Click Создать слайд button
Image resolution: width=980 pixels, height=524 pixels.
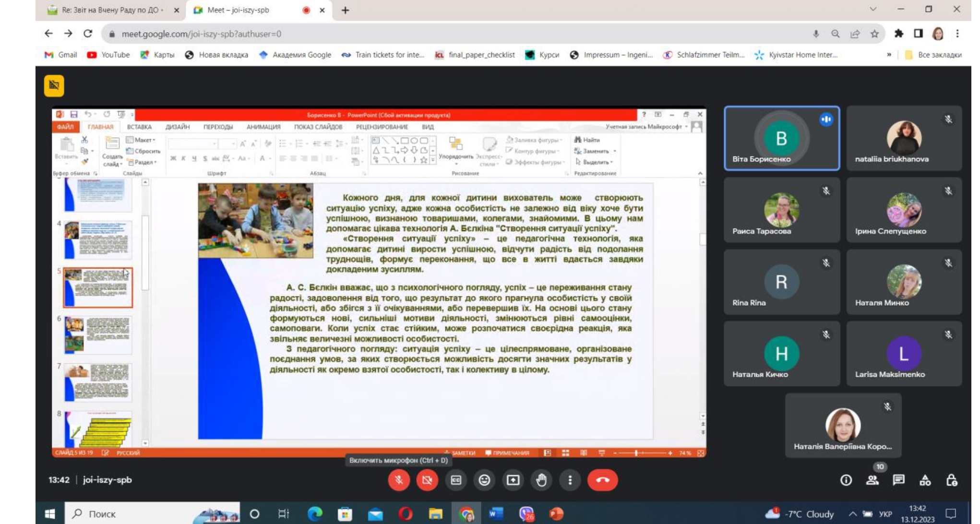[112, 152]
